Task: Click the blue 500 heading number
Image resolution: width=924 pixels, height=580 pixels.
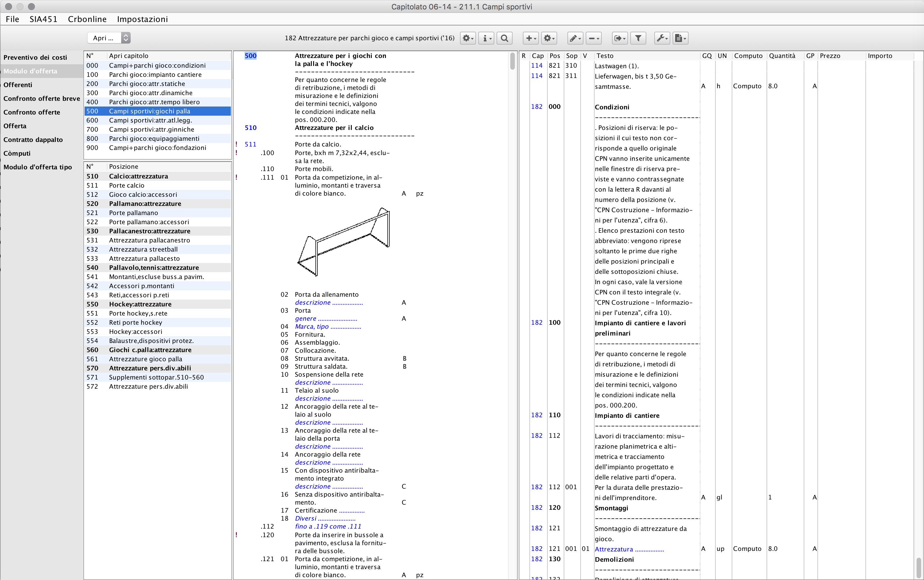Action: [x=251, y=56]
